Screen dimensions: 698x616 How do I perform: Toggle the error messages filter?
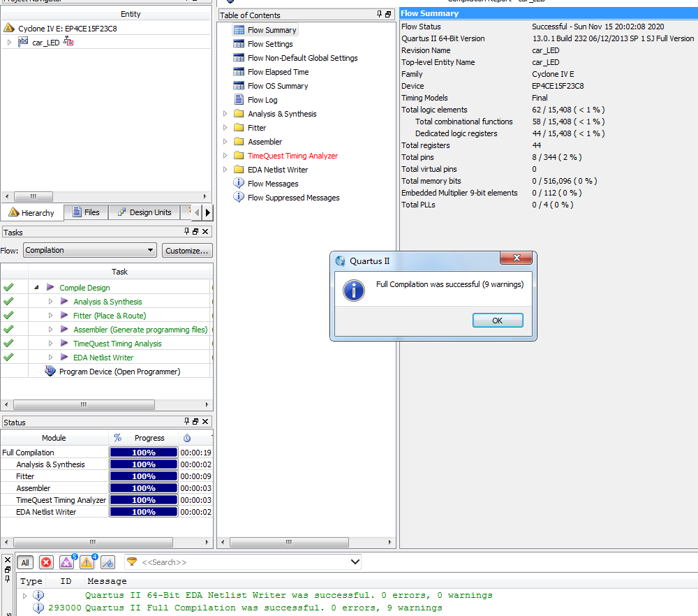[46, 562]
